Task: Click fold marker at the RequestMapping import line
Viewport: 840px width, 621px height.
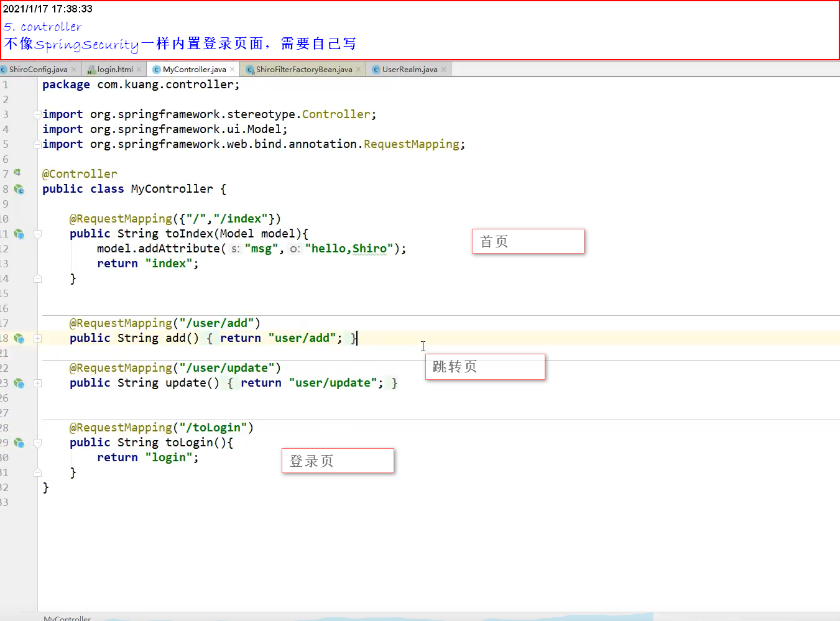Action: coord(37,144)
